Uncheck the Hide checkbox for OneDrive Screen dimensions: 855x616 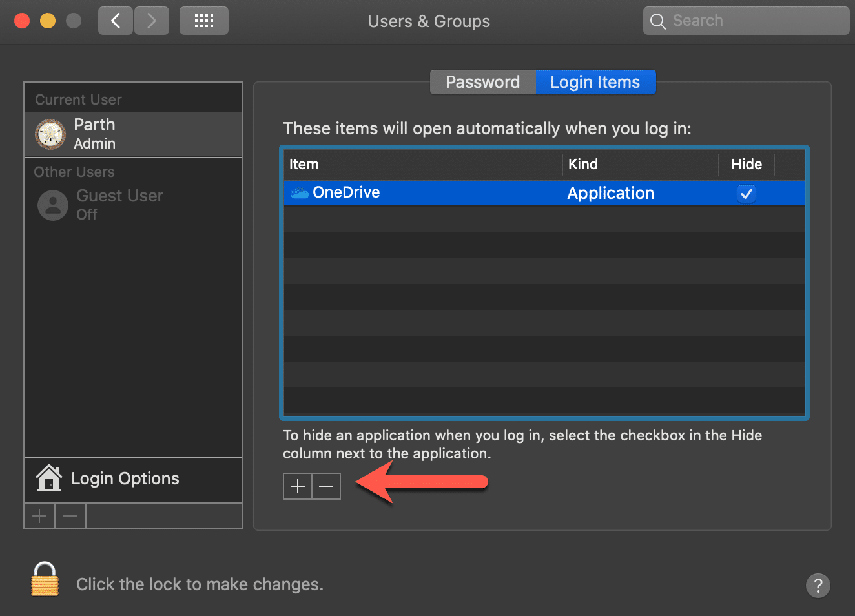746,193
